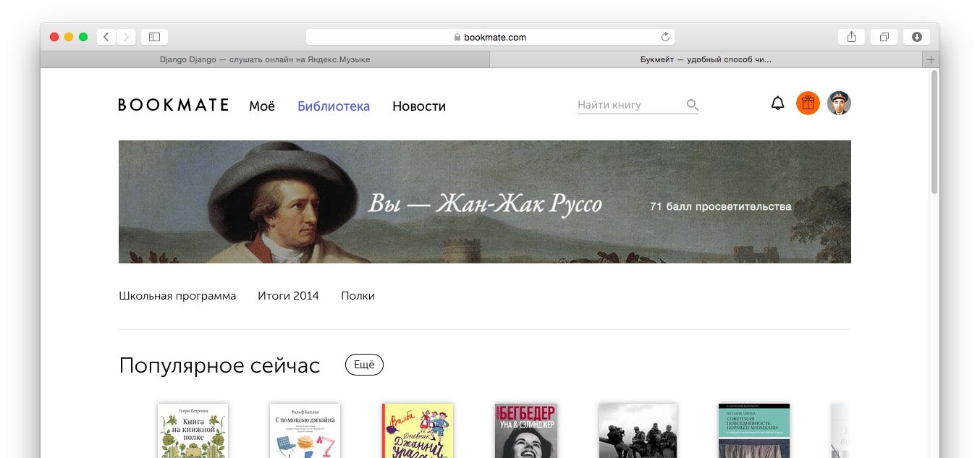This screenshot has height=458, width=980.
Task: Open the Жан-Жак Руссо banner
Action: 484,202
